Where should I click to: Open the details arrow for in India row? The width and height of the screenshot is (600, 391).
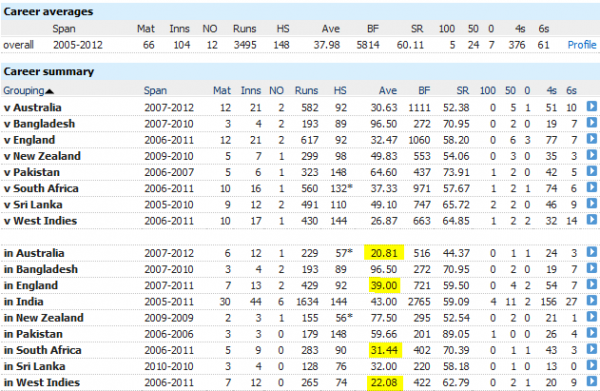(x=592, y=300)
